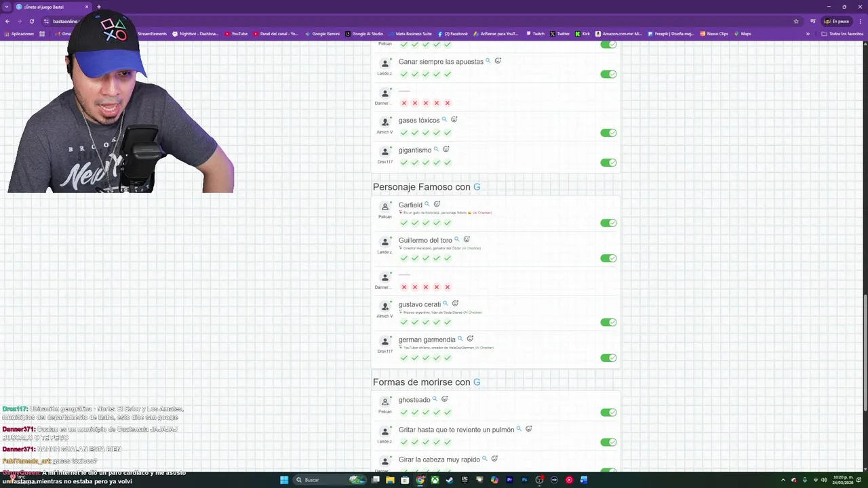React to 'gigantismo' with emoji icon
Screen dimensions: 868x488
(446, 149)
